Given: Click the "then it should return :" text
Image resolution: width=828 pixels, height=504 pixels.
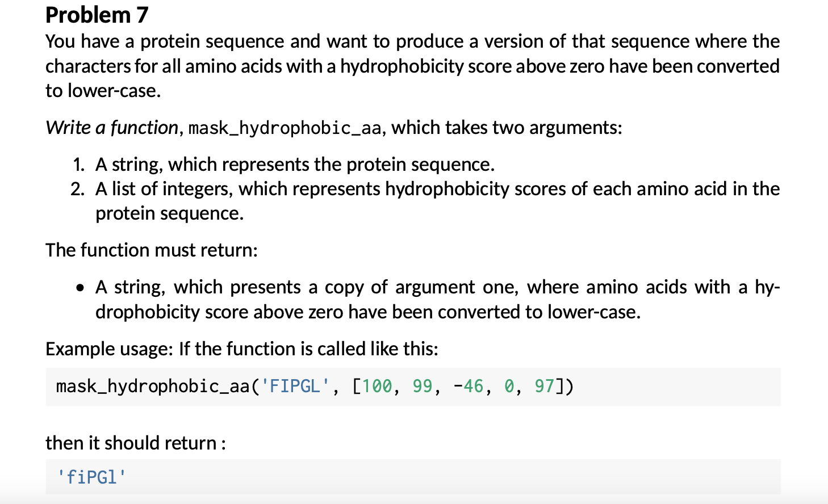Looking at the screenshot, I should tap(136, 443).
